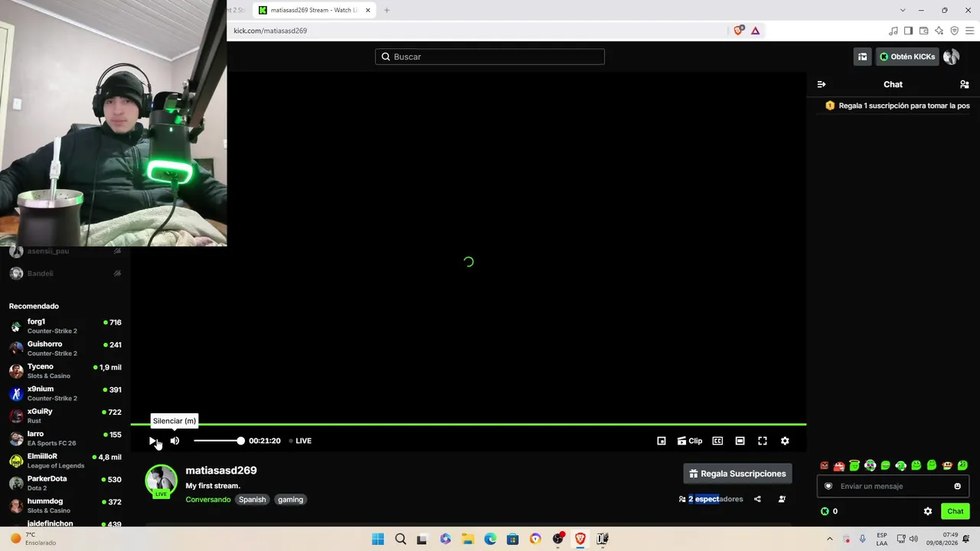Click the chat identity shield icon
Image resolution: width=980 pixels, height=551 pixels.
pyautogui.click(x=828, y=486)
